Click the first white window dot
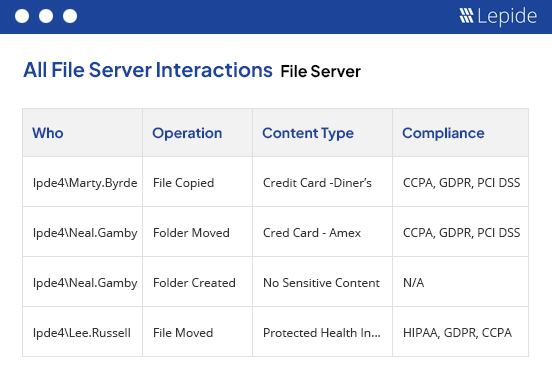This screenshot has height=380, width=552. [22, 16]
